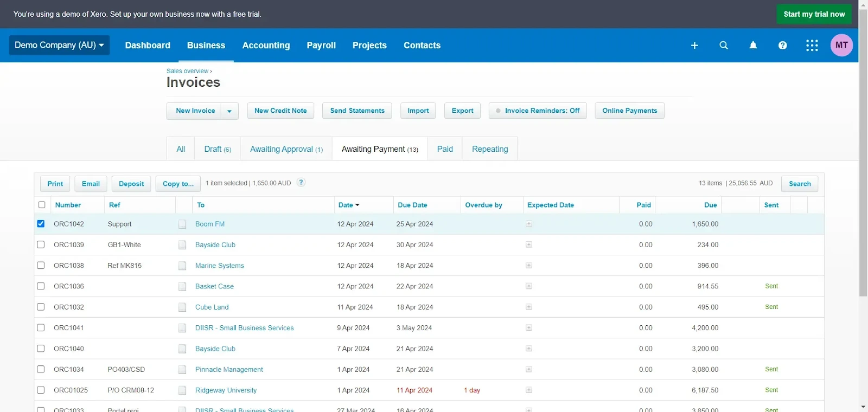Image resolution: width=868 pixels, height=412 pixels.
Task: Switch to the All invoices tab
Action: pos(181,149)
